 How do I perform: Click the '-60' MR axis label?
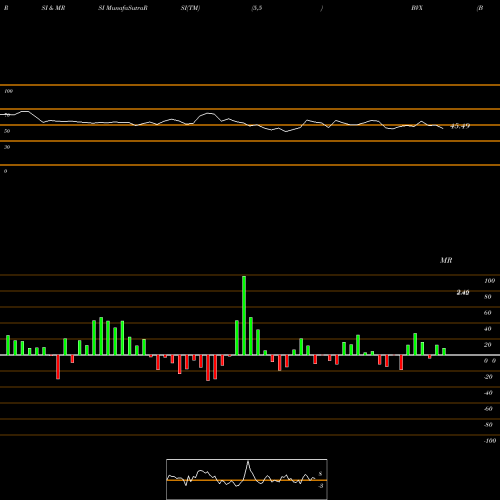[x=488, y=409]
